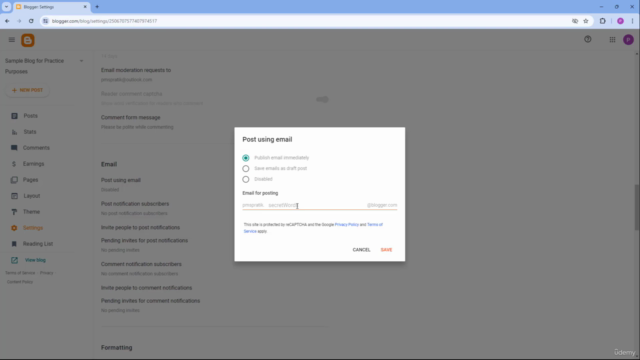Click the Pages sidebar icon

click(14, 180)
